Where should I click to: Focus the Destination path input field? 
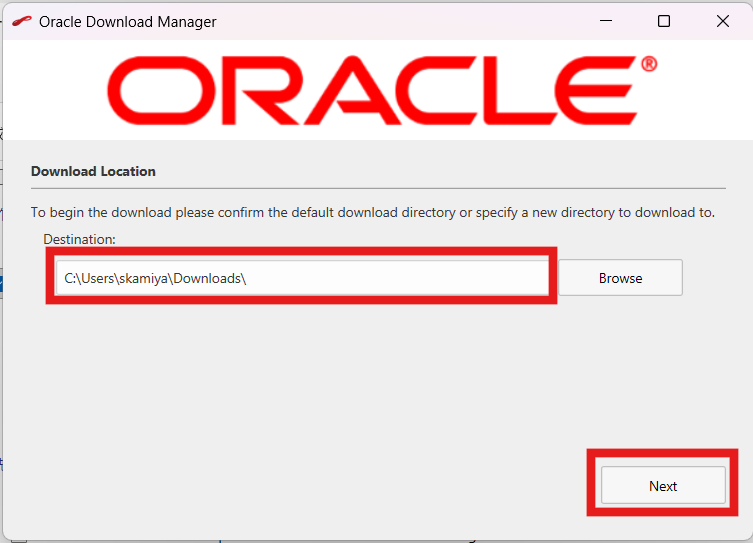tap(302, 278)
